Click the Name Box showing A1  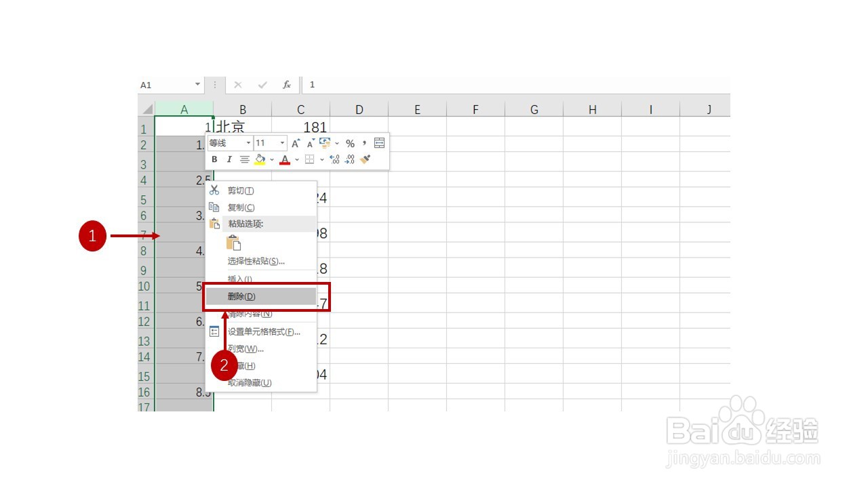pos(165,85)
